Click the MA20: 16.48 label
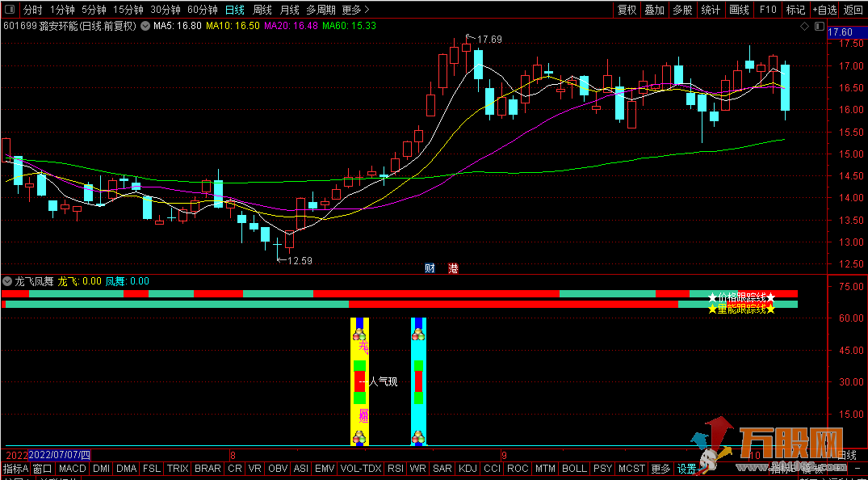868x480 pixels. click(291, 26)
